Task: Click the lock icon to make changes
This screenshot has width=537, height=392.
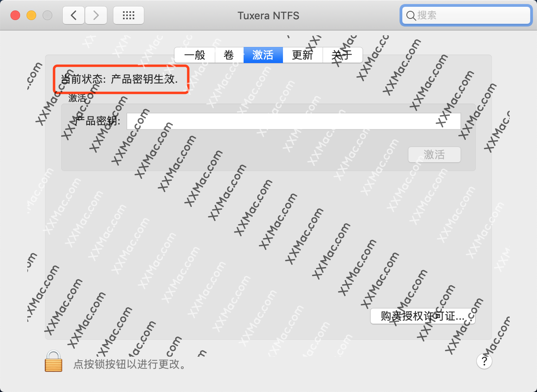Action: pyautogui.click(x=53, y=361)
